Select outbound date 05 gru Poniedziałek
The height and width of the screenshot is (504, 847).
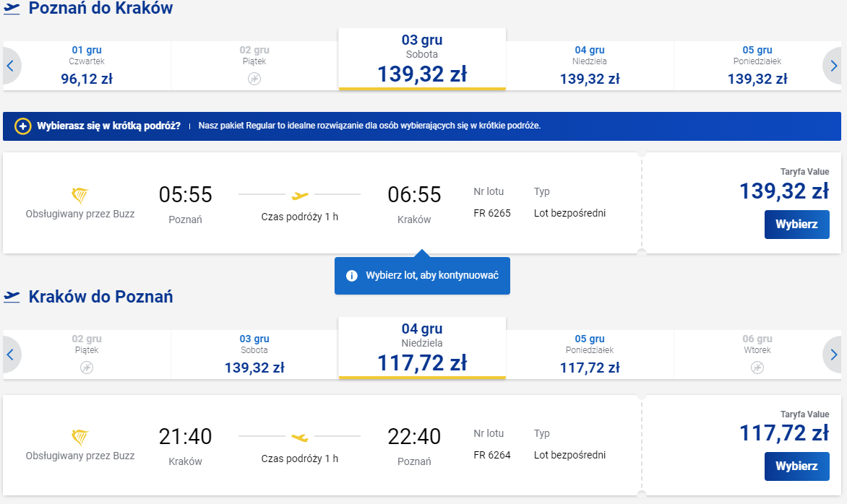(x=757, y=66)
